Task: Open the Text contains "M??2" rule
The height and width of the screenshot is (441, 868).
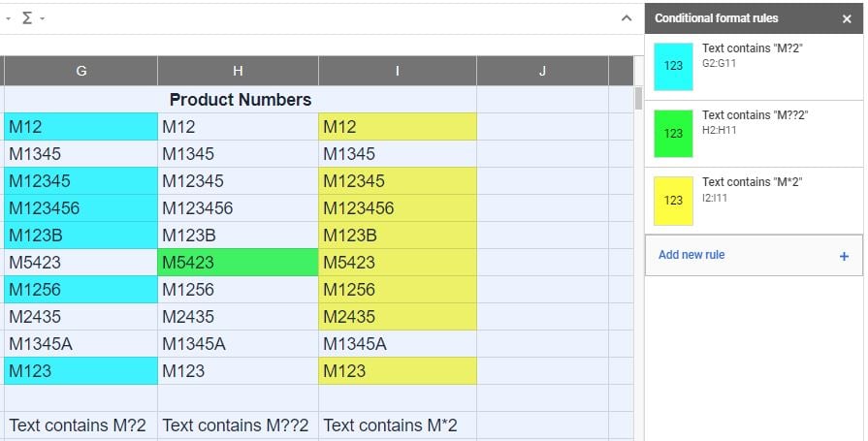Action: (754, 134)
